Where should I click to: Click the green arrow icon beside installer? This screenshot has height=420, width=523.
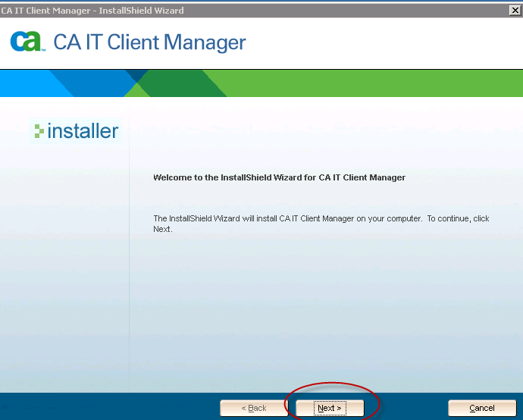point(39,131)
